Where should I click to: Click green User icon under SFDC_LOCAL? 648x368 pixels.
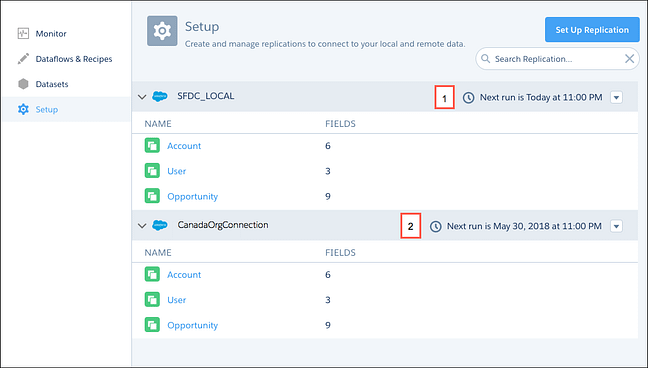point(152,171)
